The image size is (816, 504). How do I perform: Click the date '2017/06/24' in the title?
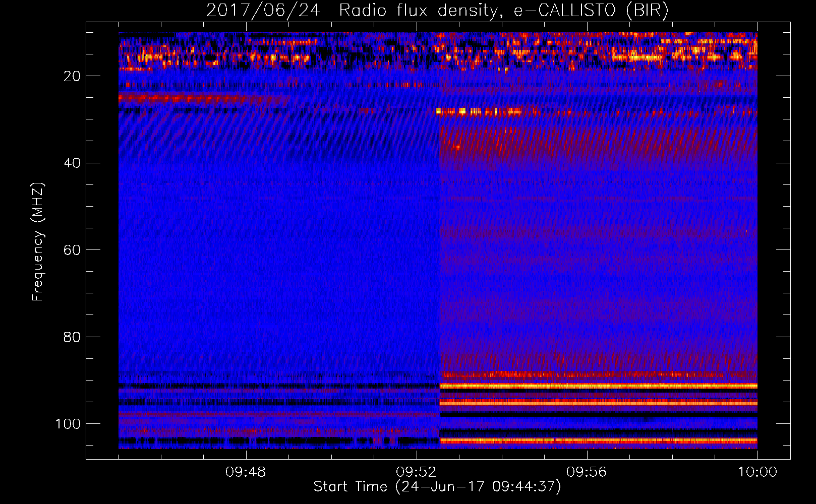click(263, 11)
